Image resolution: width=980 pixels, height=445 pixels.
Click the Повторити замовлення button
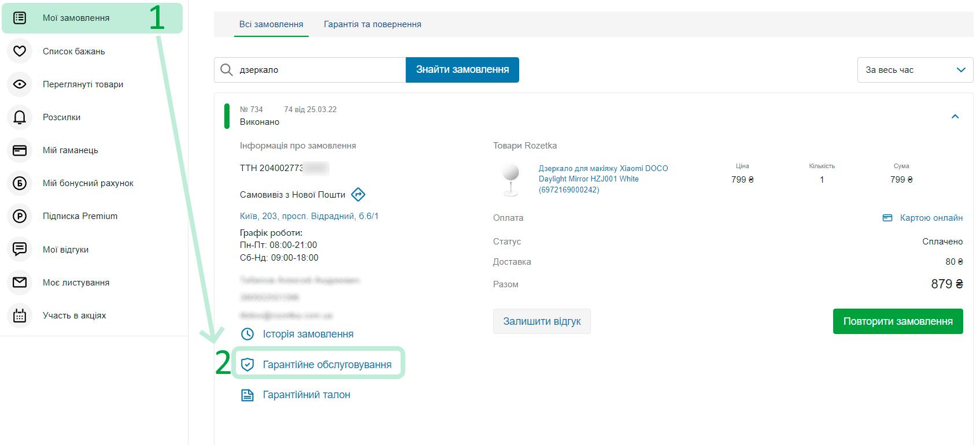pyautogui.click(x=898, y=321)
